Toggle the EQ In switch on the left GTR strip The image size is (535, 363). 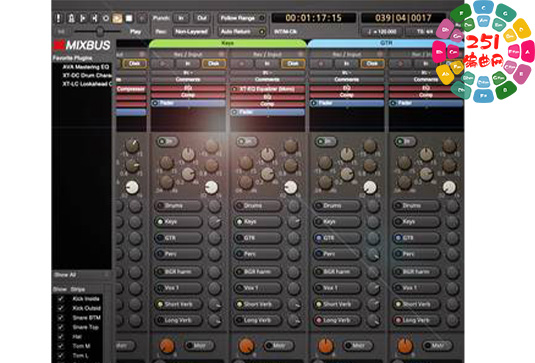[326, 141]
